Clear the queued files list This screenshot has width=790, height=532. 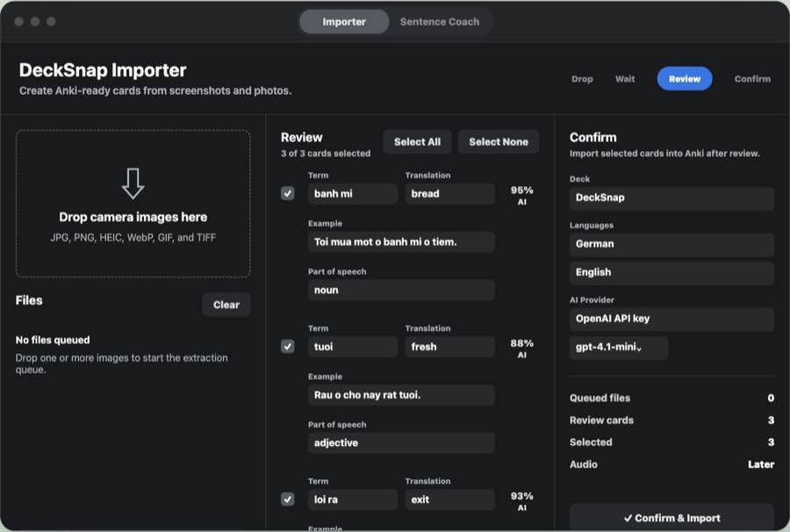click(x=226, y=305)
